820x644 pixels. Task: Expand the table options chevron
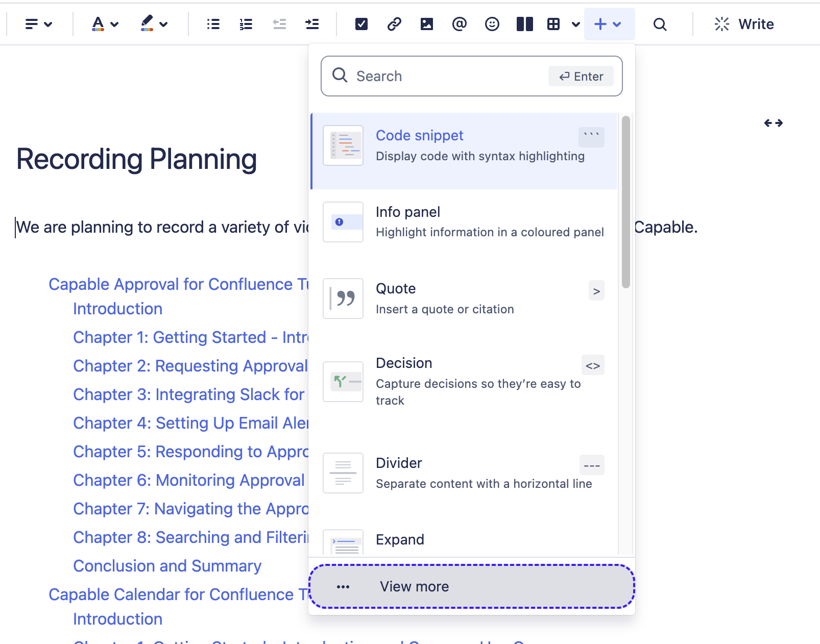point(576,24)
